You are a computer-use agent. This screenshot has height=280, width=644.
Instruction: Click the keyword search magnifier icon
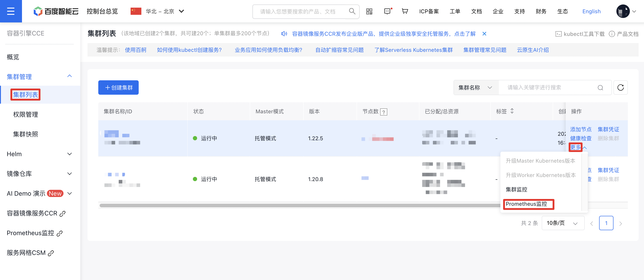(600, 87)
